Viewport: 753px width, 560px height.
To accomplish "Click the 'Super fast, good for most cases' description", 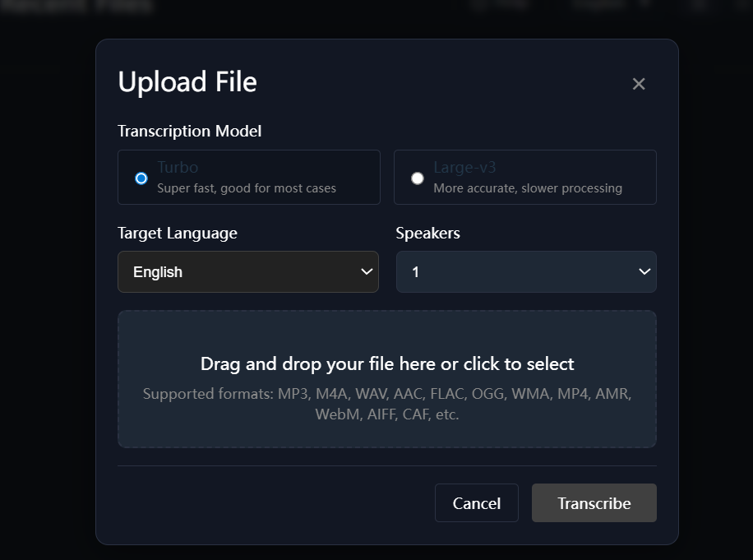I will pos(247,188).
